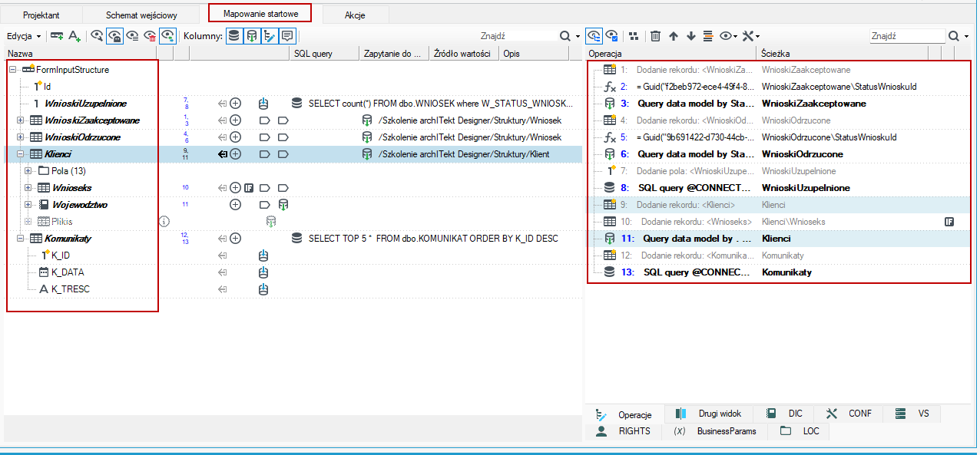Click the eye with trash bin icon

[151, 36]
